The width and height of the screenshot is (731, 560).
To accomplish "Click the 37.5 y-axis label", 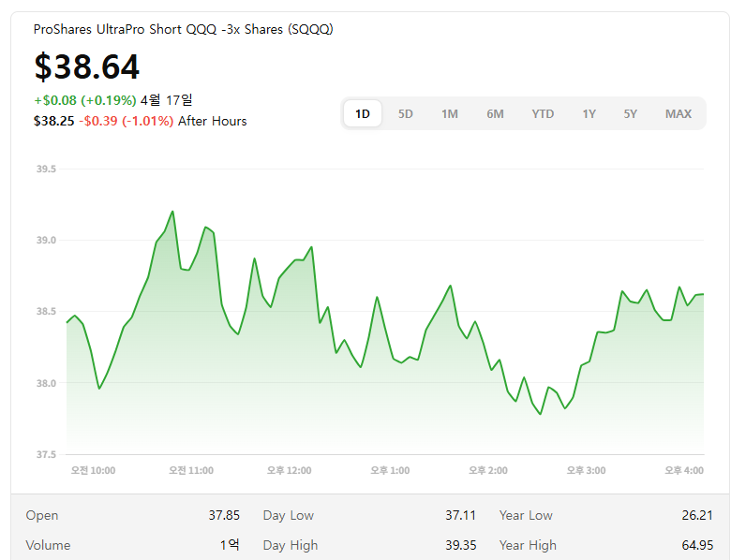I will [x=46, y=455].
